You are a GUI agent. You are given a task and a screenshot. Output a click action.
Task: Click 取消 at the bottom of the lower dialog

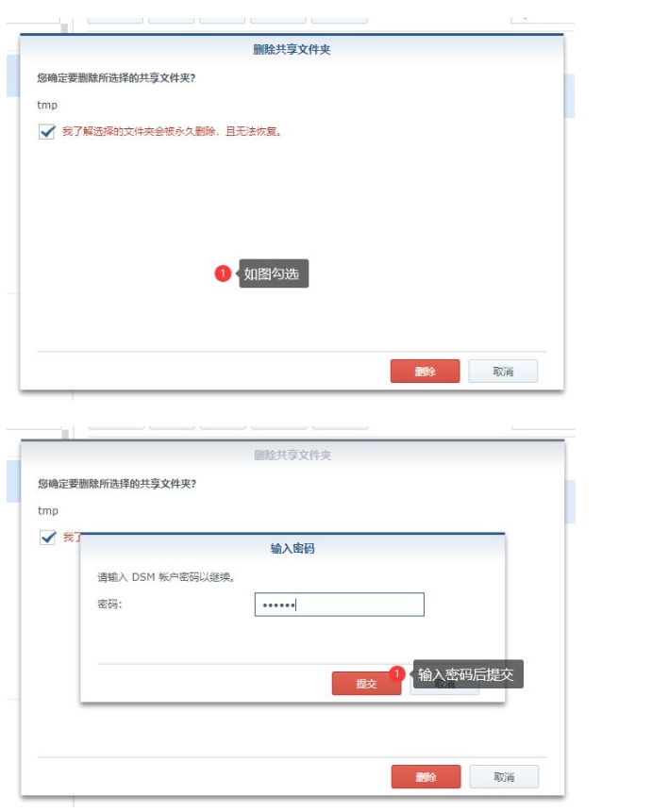pyautogui.click(x=504, y=777)
